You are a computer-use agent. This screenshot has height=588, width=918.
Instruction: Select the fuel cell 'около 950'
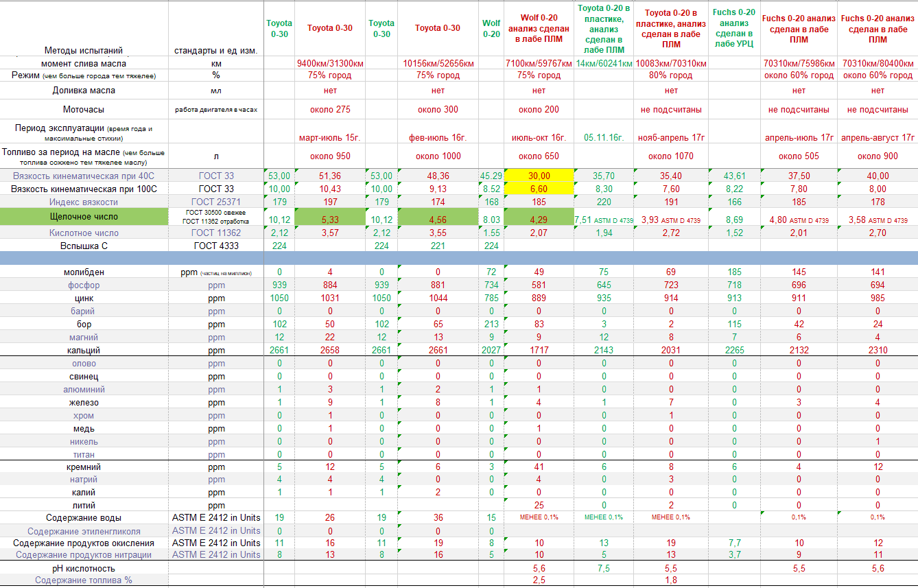(330, 156)
